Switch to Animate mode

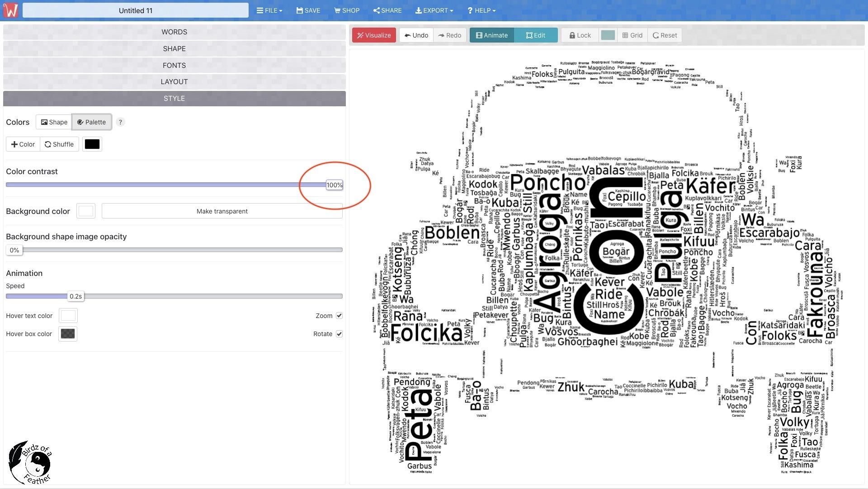pyautogui.click(x=492, y=35)
